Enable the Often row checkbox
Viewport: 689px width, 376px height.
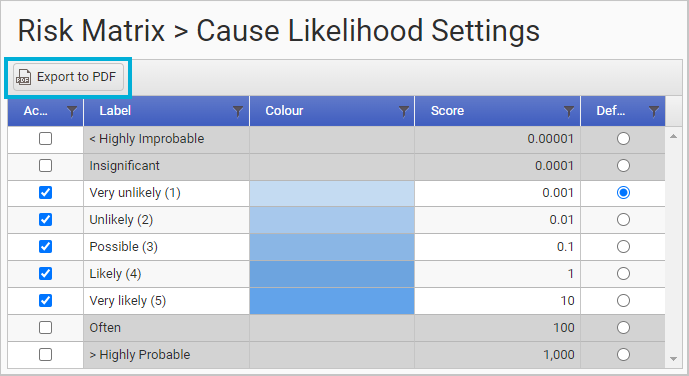click(45, 328)
